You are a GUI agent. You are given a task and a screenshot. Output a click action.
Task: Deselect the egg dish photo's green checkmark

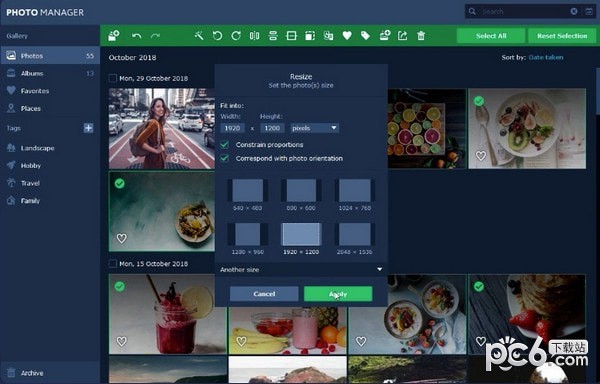tap(119, 184)
